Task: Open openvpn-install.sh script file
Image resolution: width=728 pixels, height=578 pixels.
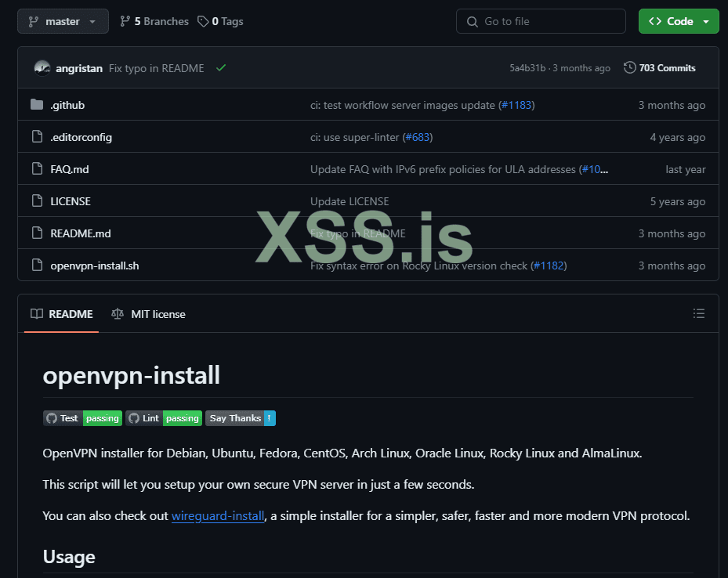Action: pos(95,266)
